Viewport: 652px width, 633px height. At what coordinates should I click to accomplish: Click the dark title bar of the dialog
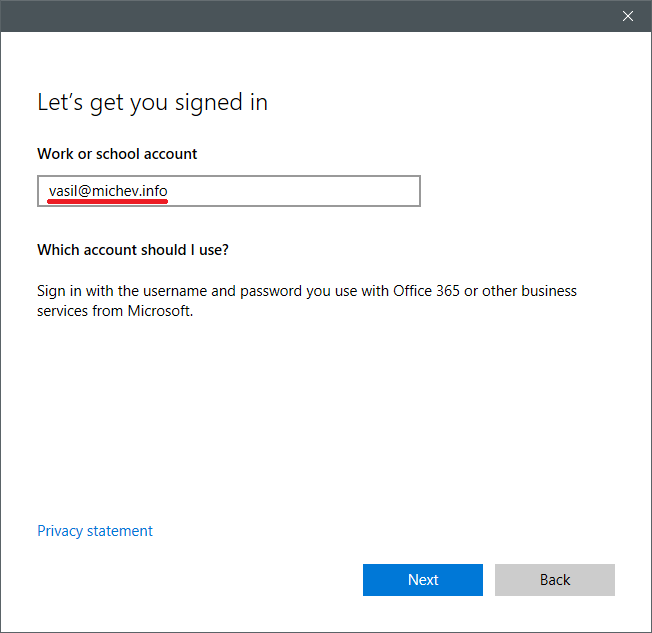pos(300,16)
